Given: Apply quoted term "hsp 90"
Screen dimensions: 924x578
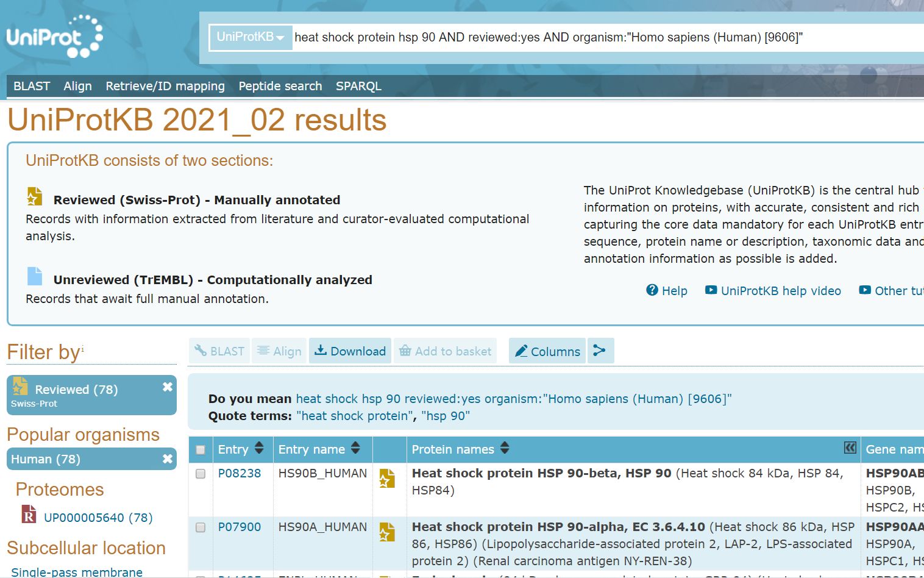Looking at the screenshot, I should 446,416.
